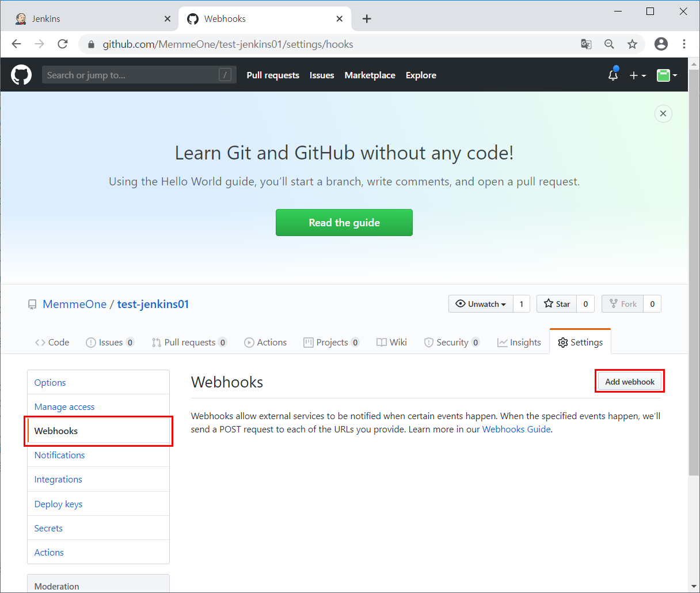700x593 pixels.
Task: Select Webhooks in settings sidebar
Action: point(98,431)
